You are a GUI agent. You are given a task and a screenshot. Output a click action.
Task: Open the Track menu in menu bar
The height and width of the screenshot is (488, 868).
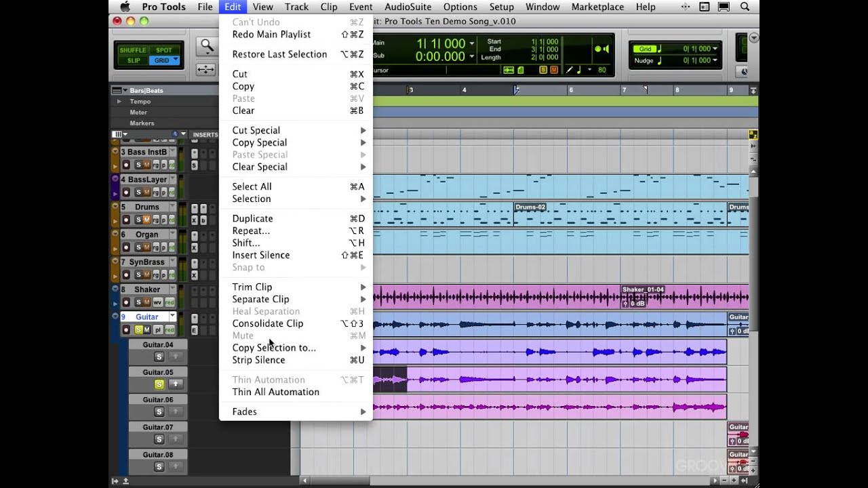coord(296,7)
